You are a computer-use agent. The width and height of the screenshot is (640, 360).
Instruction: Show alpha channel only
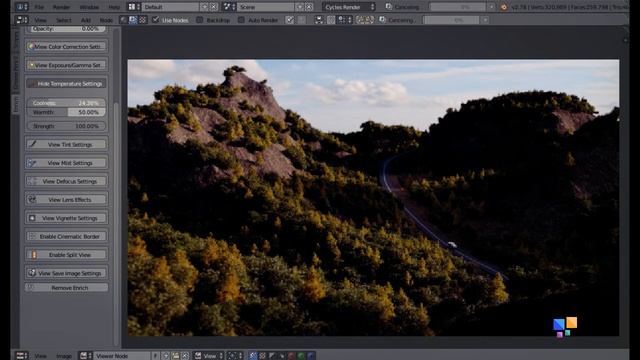272,356
